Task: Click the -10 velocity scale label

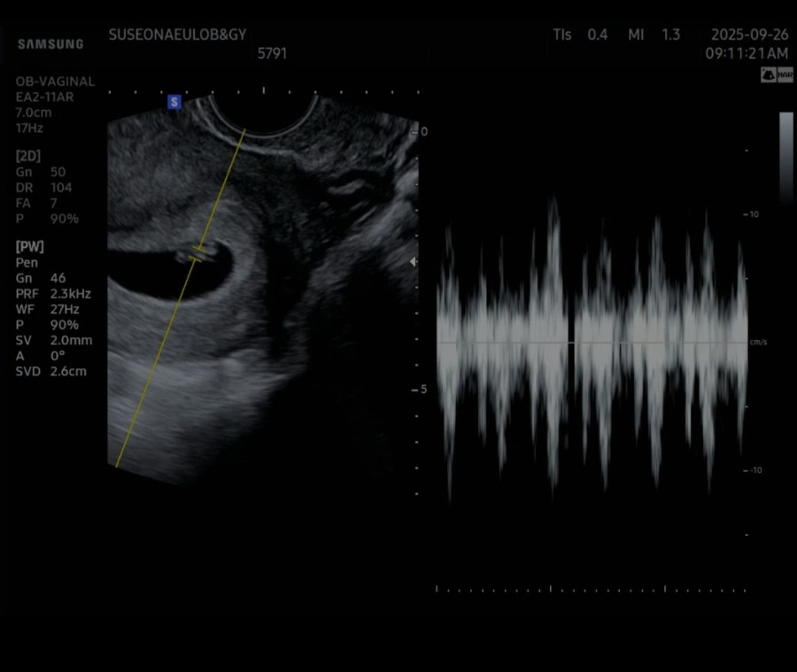Action: (x=755, y=470)
